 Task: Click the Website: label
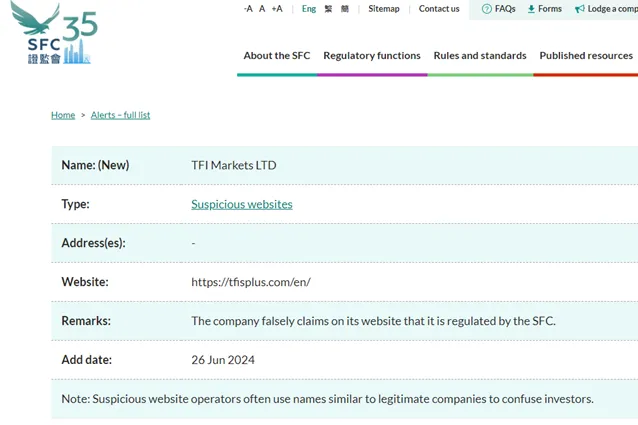[85, 282]
